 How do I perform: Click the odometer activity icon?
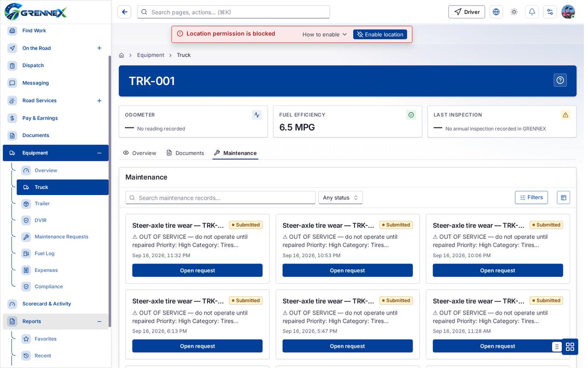[x=257, y=115]
